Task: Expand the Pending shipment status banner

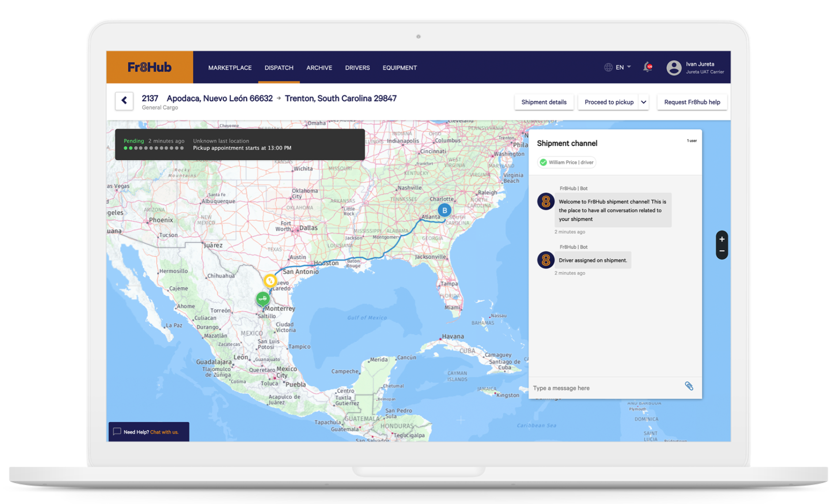Action: pyautogui.click(x=240, y=144)
